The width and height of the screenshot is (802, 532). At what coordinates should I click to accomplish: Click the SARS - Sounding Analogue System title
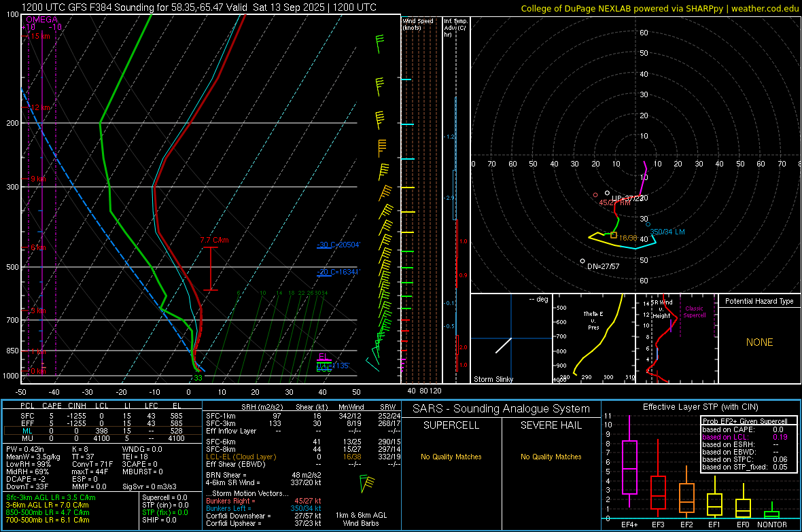[x=502, y=409]
